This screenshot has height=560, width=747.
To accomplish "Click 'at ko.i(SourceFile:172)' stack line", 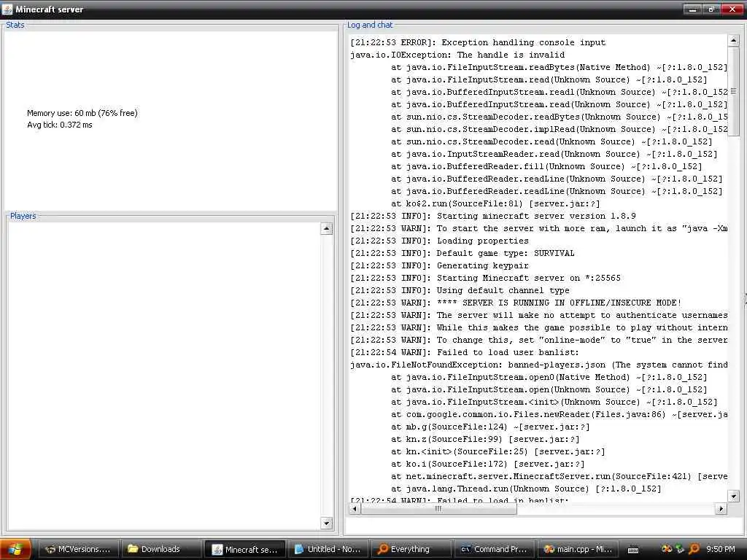I will 487,463.
